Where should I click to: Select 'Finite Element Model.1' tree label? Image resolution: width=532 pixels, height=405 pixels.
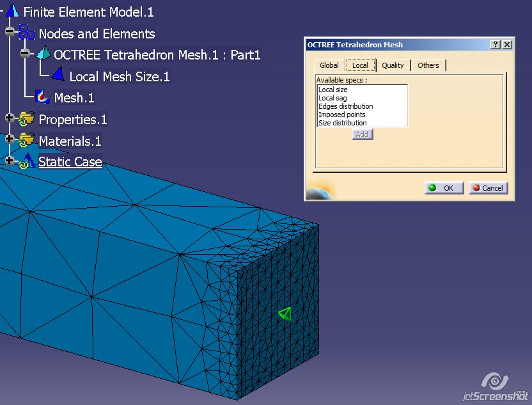click(88, 12)
